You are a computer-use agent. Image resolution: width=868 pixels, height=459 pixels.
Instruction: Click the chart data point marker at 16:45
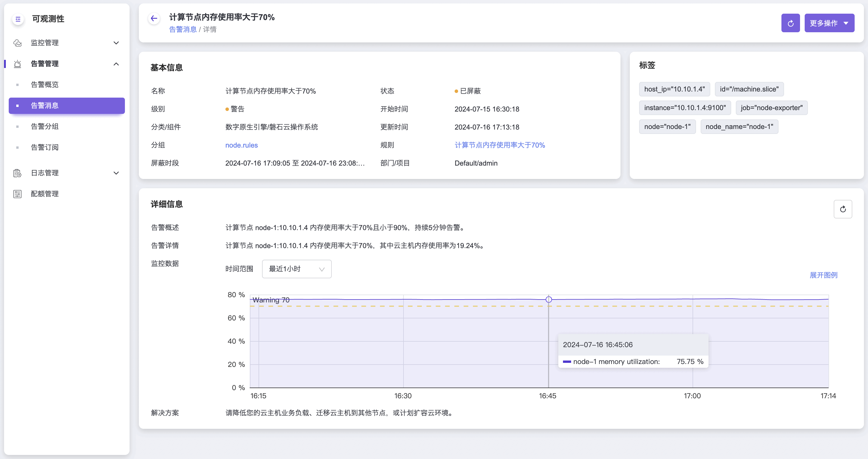pyautogui.click(x=548, y=299)
